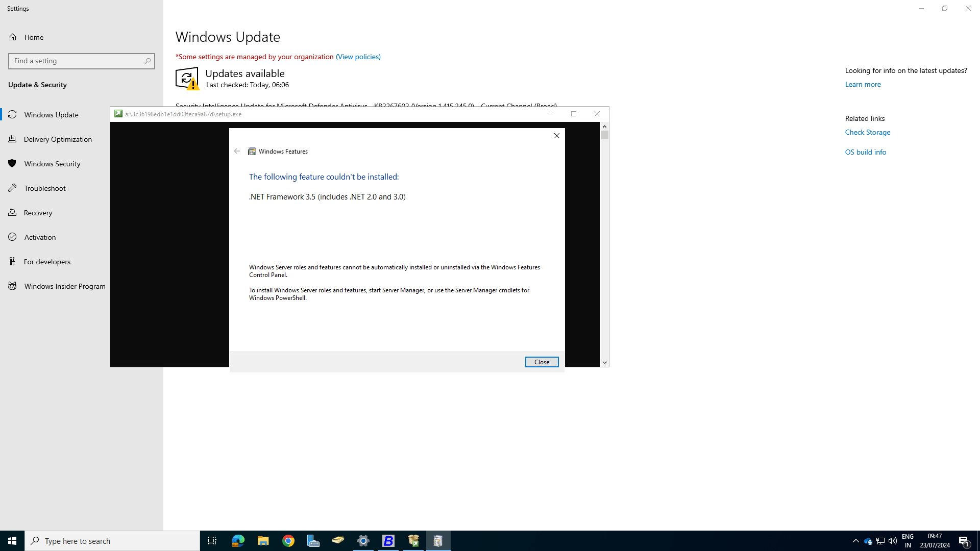Viewport: 980px width, 551px height.
Task: Select Windows Update in sidebar
Action: coord(82,115)
